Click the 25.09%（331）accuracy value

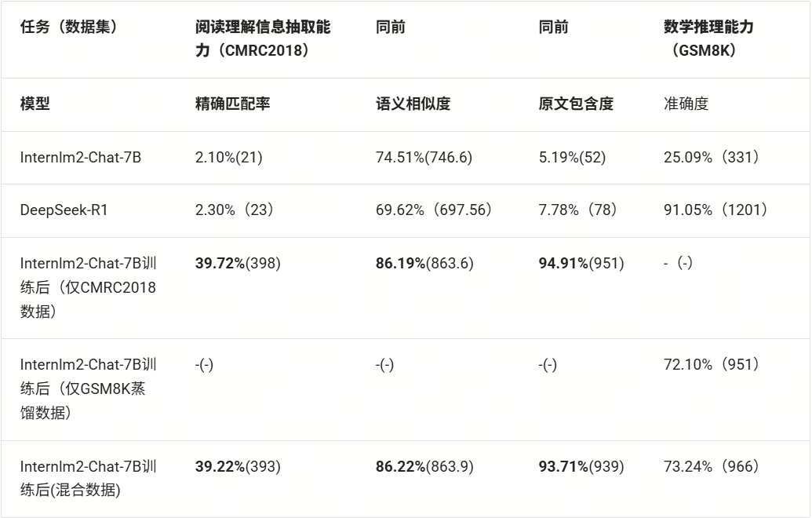[x=712, y=157]
